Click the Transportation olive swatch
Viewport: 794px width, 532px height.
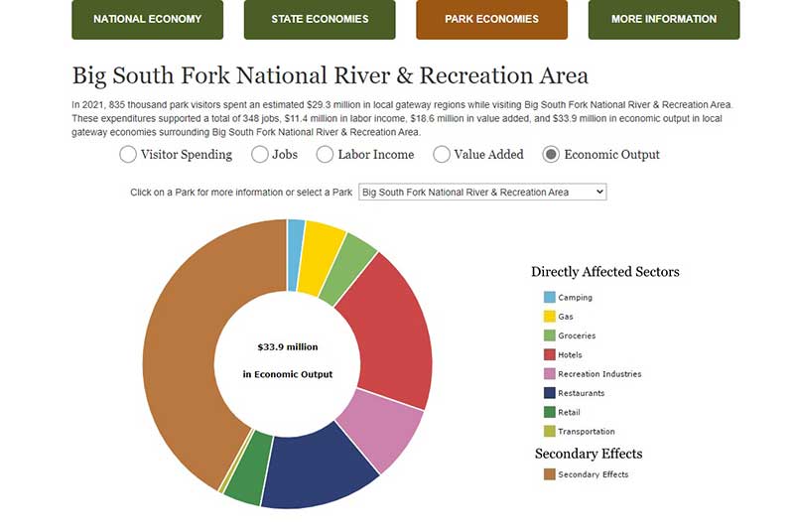coord(550,432)
